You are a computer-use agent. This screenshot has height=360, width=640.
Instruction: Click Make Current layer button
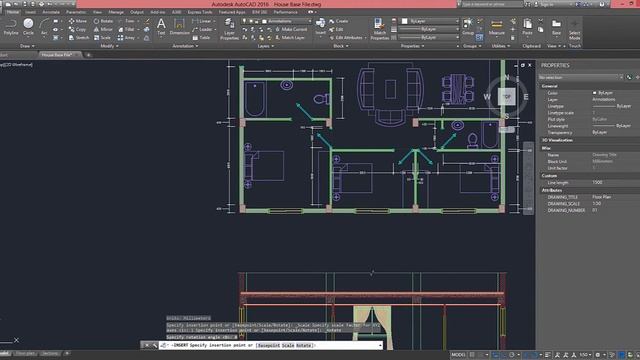click(x=291, y=29)
